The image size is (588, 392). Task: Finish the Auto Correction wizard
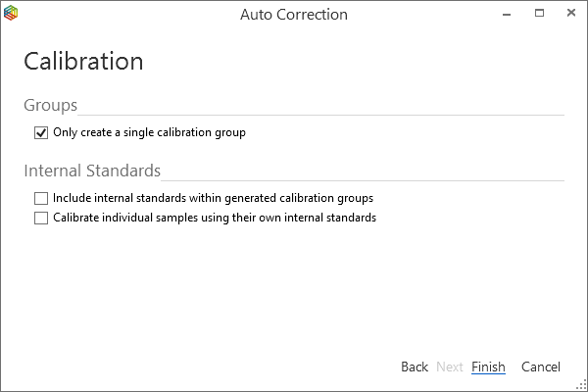pyautogui.click(x=488, y=367)
